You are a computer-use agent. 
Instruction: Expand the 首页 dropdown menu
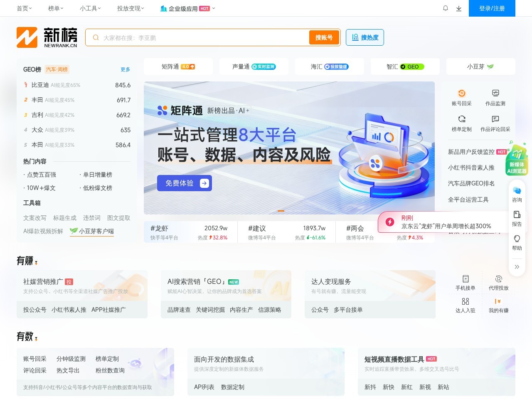(x=24, y=8)
